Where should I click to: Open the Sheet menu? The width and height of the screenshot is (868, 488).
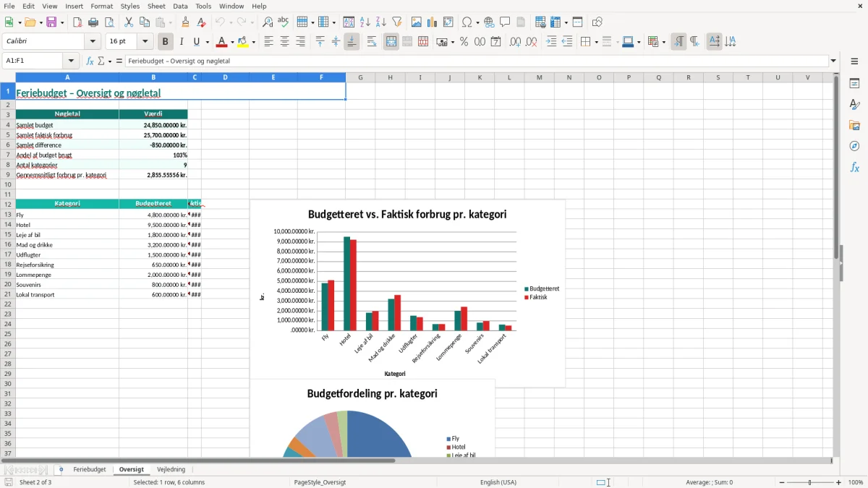click(x=156, y=6)
